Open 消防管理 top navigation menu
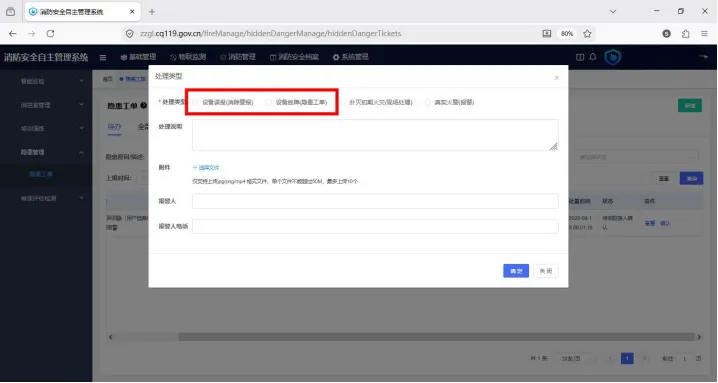 coord(238,57)
